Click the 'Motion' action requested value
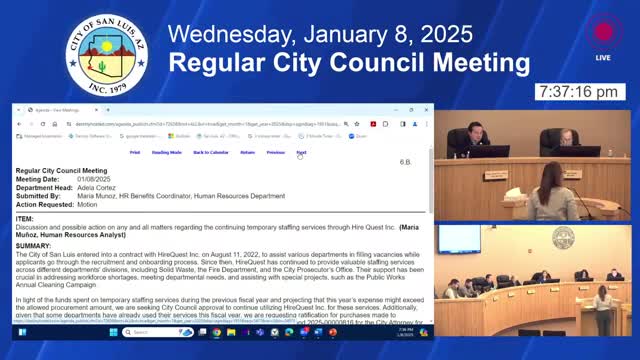This screenshot has height=360, width=640. pyautogui.click(x=87, y=204)
